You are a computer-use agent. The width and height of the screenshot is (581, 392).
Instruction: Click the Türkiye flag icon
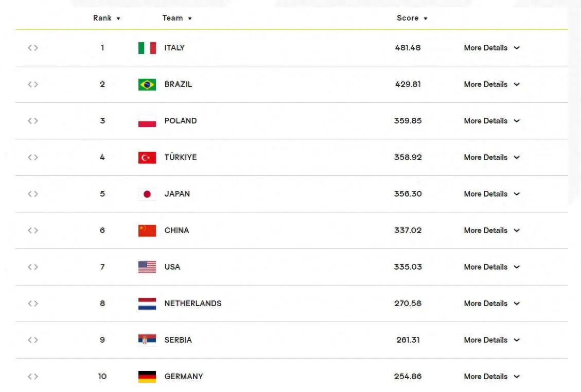point(147,157)
